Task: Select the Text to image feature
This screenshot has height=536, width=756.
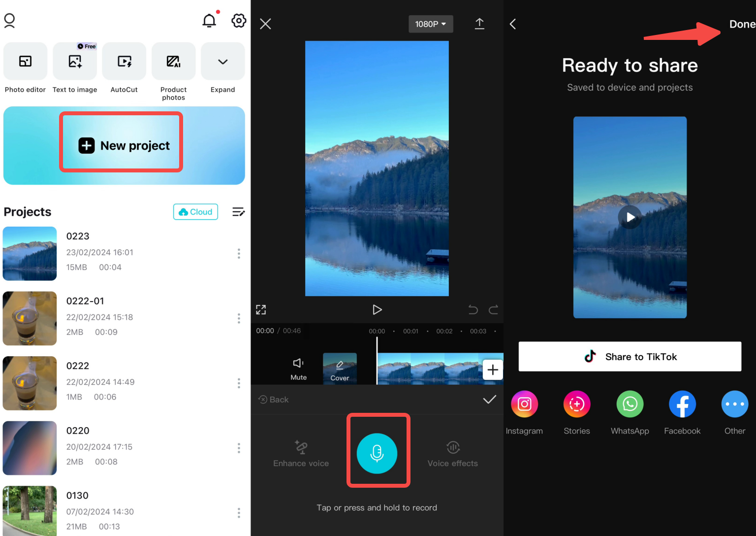Action: tap(75, 61)
